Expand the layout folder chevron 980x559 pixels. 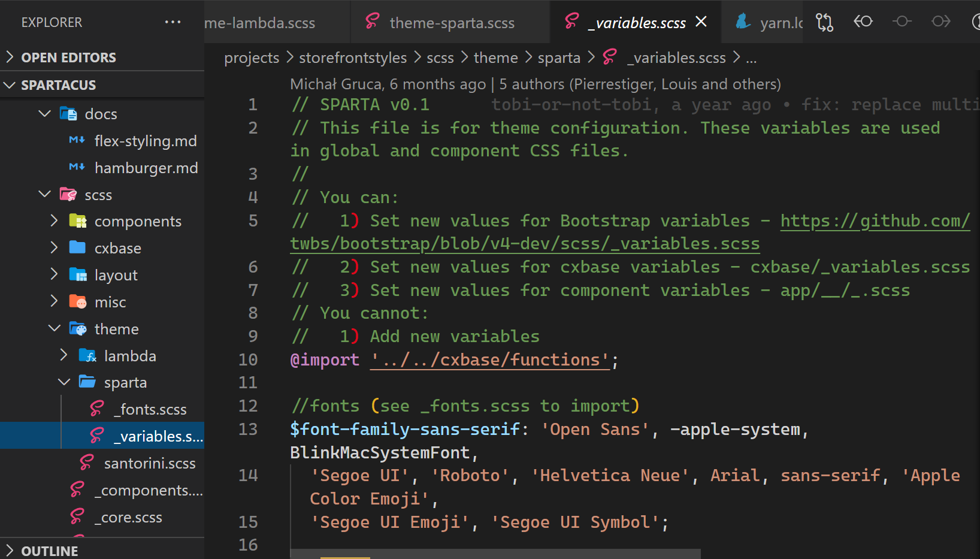(x=55, y=274)
